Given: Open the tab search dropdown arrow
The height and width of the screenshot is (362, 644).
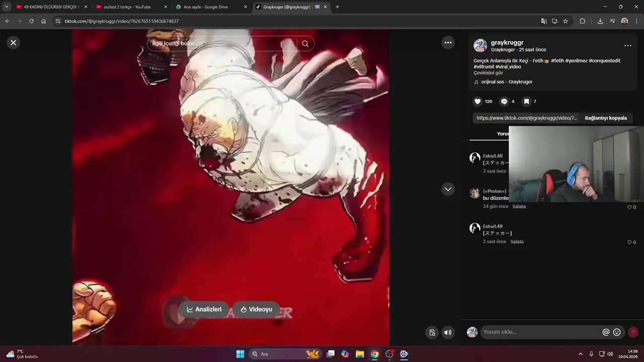Looking at the screenshot, I should coord(7,7).
